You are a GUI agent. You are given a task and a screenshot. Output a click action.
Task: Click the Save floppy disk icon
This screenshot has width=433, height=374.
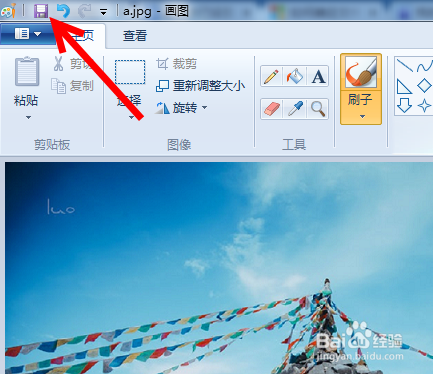coord(41,11)
